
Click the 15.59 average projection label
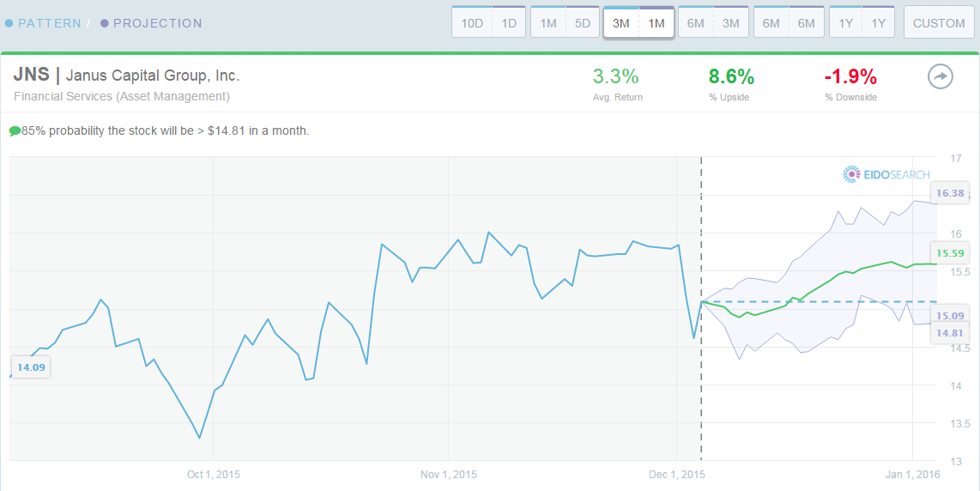coord(950,253)
